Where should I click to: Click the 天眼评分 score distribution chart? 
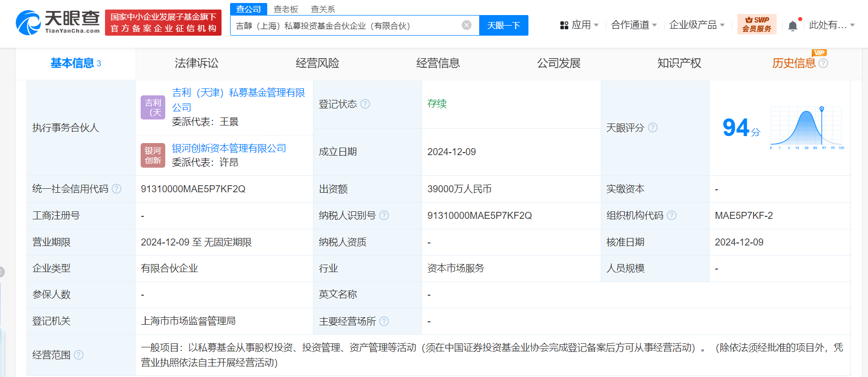pyautogui.click(x=807, y=128)
